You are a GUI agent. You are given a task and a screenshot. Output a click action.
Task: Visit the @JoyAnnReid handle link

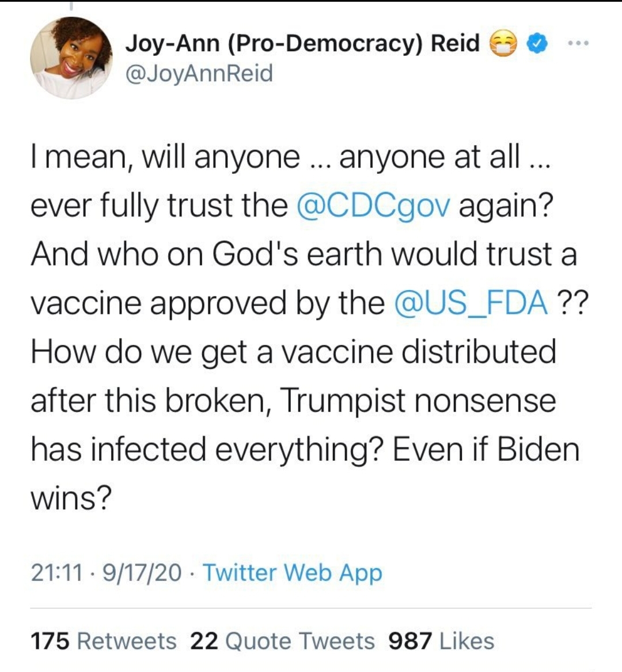[199, 73]
